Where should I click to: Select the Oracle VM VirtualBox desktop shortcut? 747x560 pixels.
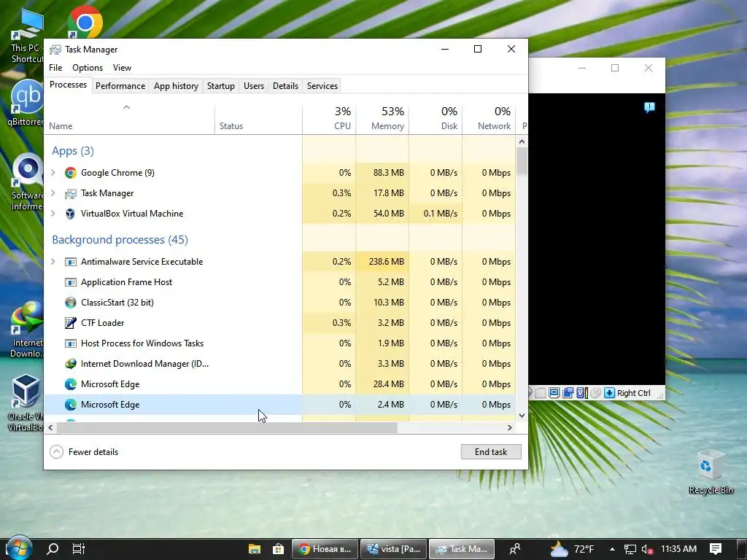25,402
